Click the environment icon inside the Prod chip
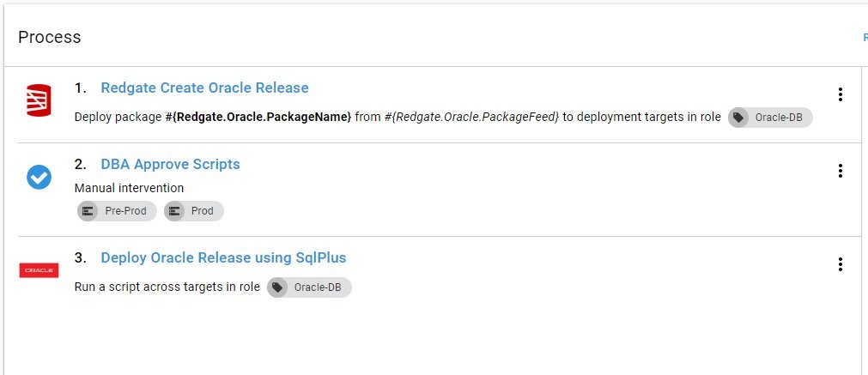This screenshot has width=868, height=375. click(x=174, y=211)
